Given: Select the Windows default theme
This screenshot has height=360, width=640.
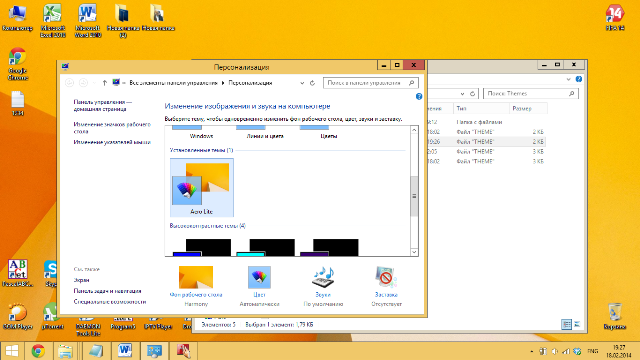Looking at the screenshot, I should pyautogui.click(x=201, y=133).
